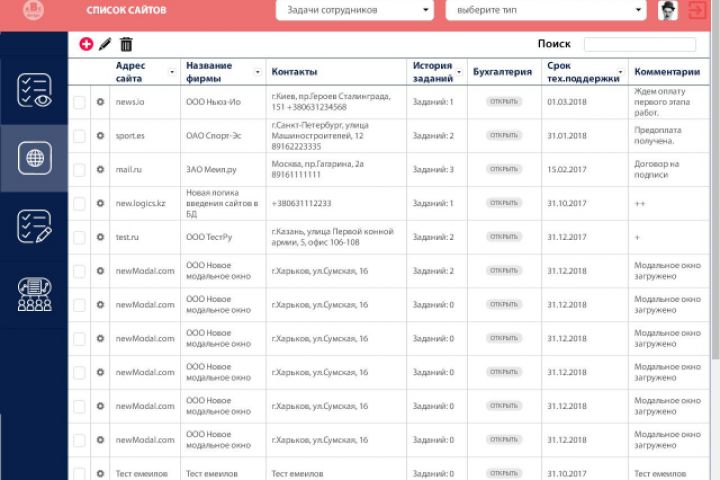
Task: Click gear icon for sport.es row
Action: 100,136
